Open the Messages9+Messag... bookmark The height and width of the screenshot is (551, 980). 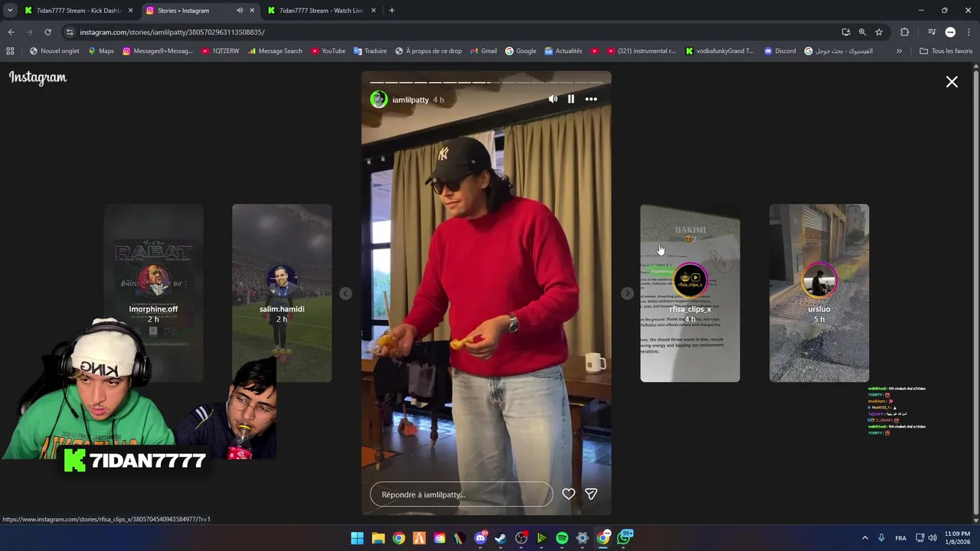coord(158,51)
